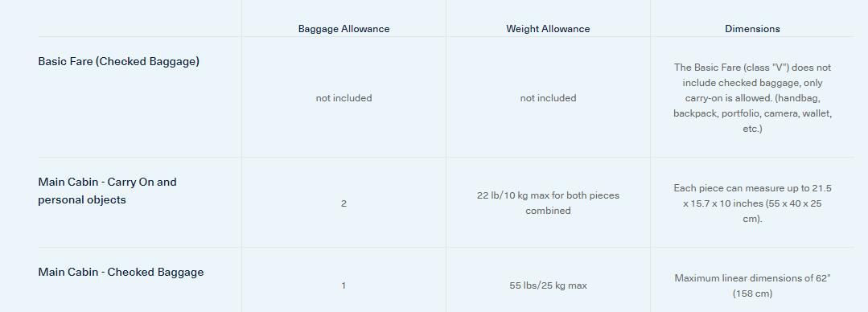Click the 22 lb/10 kg max weight text

click(548, 195)
